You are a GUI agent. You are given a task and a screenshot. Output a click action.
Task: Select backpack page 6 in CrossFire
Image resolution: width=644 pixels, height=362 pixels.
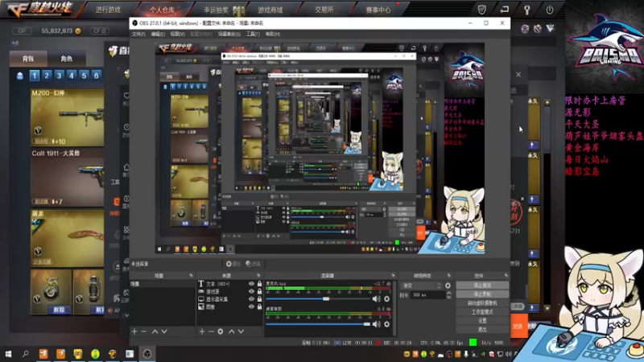pyautogui.click(x=96, y=76)
